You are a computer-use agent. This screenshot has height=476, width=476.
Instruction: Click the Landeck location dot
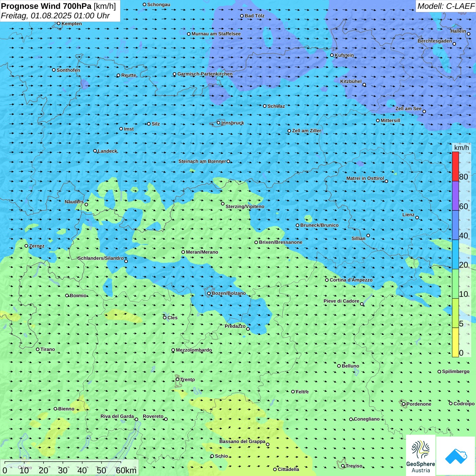tap(95, 151)
